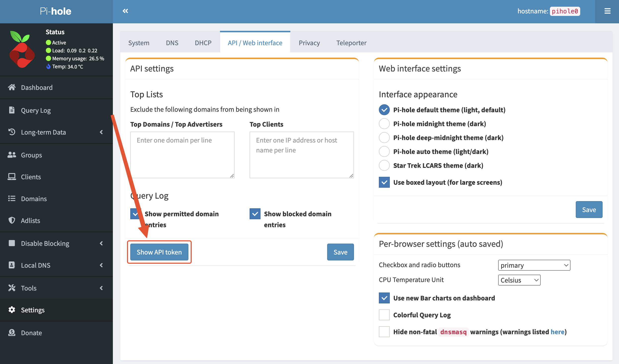Image resolution: width=619 pixels, height=364 pixels.
Task: Open the dnsmasq warnings 'here' link
Action: (557, 332)
